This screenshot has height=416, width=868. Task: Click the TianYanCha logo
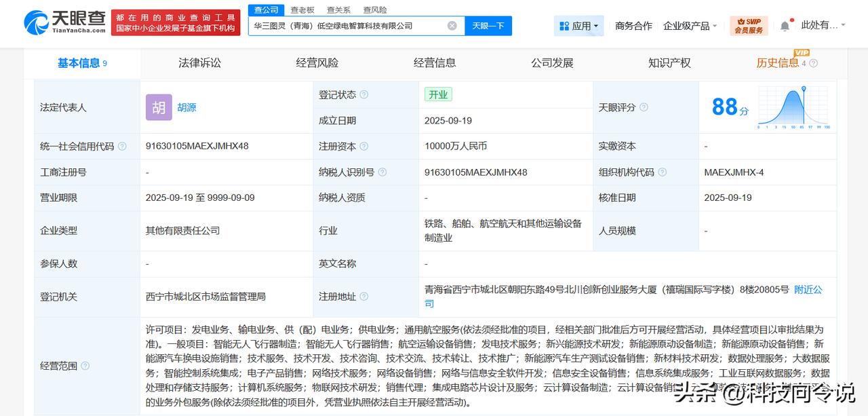65,22
